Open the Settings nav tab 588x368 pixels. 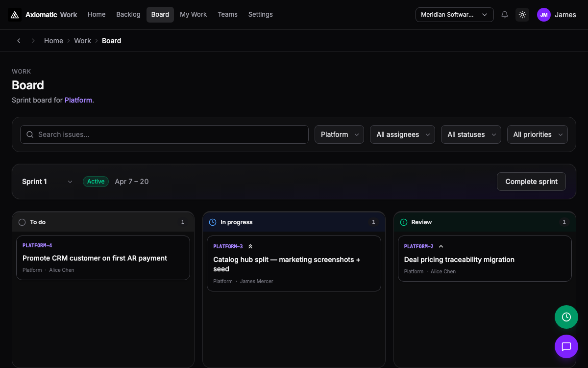coord(261,15)
